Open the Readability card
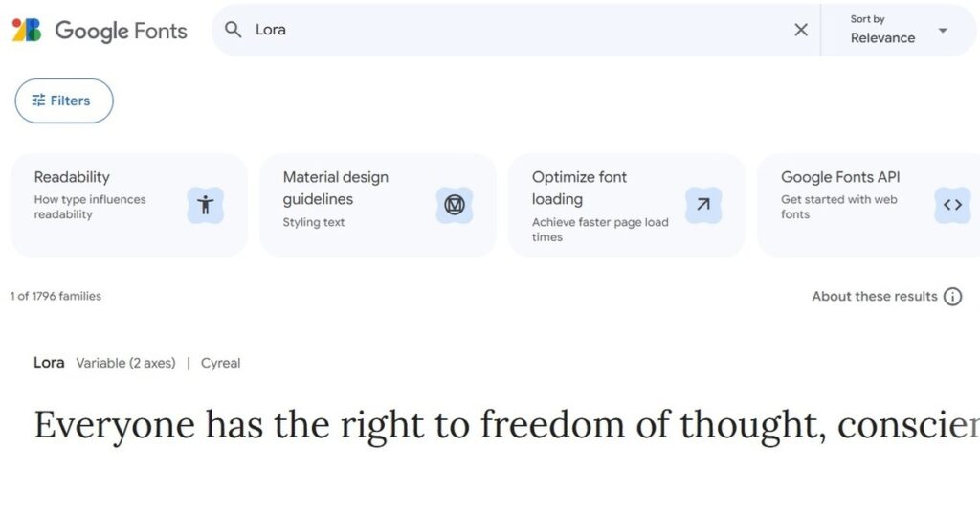This screenshot has height=515, width=980. click(129, 206)
